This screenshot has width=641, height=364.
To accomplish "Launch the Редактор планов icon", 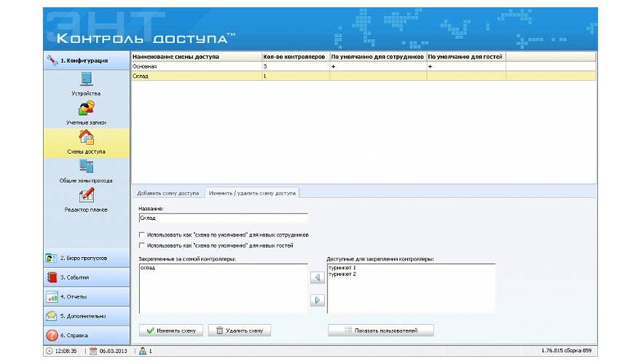I will (x=86, y=196).
